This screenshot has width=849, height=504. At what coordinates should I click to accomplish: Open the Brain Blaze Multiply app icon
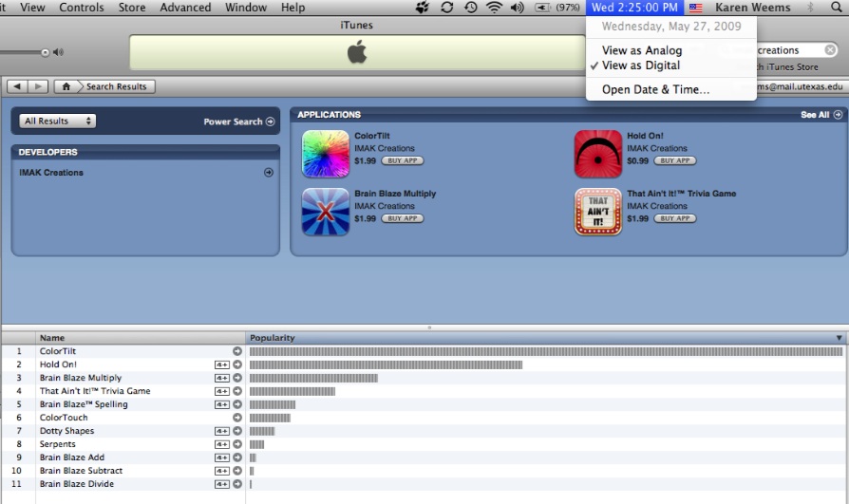(326, 212)
